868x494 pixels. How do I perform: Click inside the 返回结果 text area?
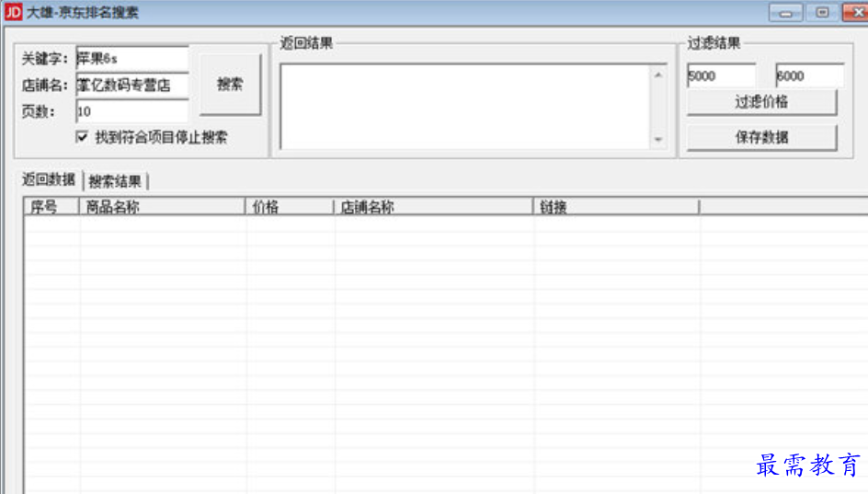click(465, 107)
